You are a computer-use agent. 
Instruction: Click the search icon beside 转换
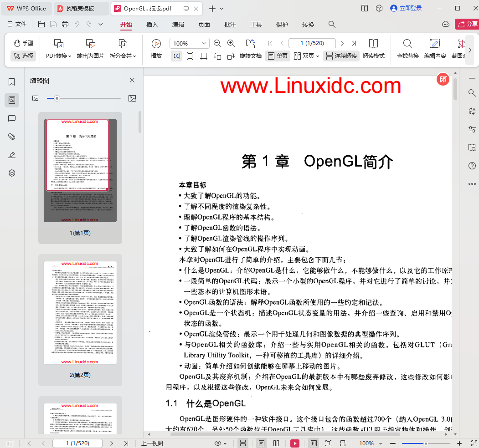pos(332,25)
